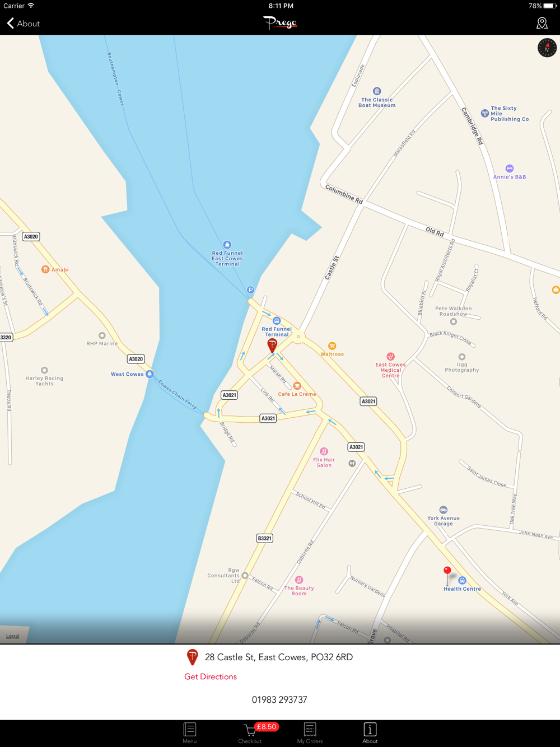Tap The Classic Boat Museum icon
Screen dimensions: 560x747
coord(377,91)
